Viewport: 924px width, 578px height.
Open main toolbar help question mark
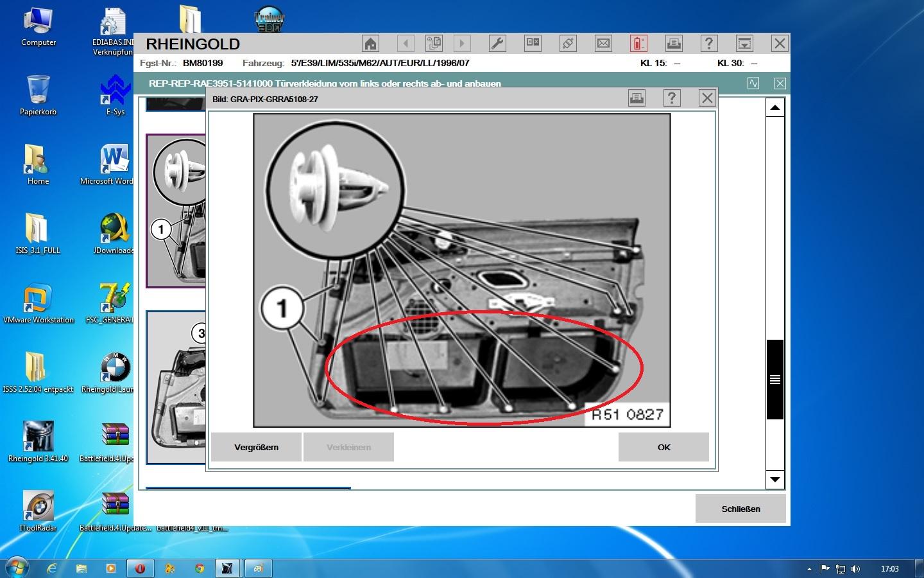pyautogui.click(x=708, y=44)
